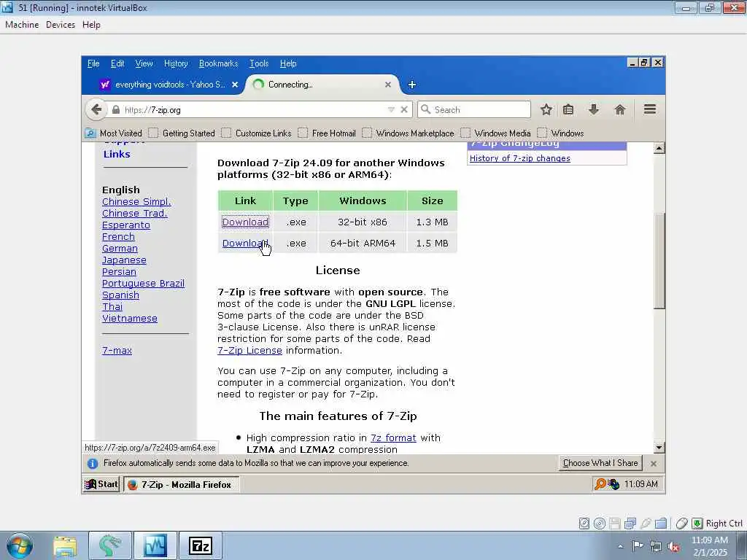
Task: Open the Bookmarks menu
Action: click(218, 63)
